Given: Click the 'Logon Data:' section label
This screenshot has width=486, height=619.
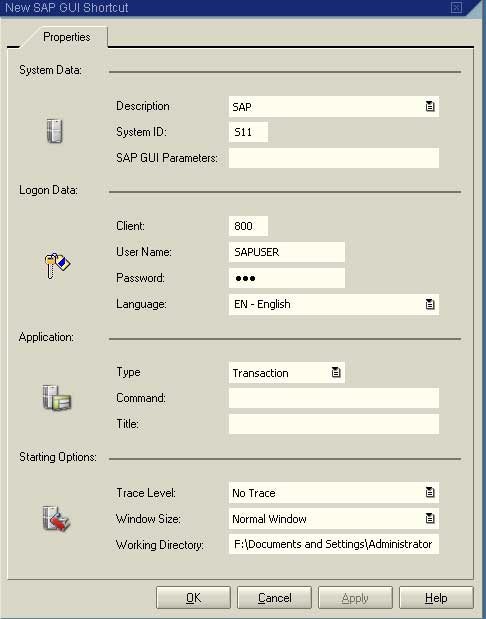Looking at the screenshot, I should 48,190.
